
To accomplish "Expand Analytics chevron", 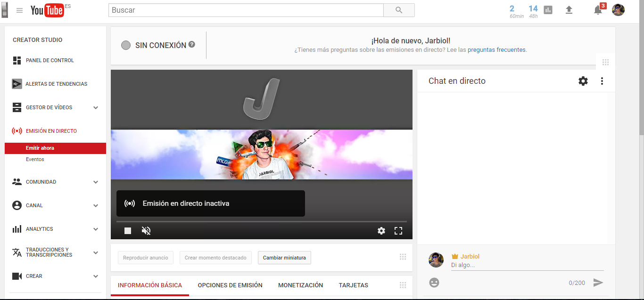I will [x=96, y=229].
